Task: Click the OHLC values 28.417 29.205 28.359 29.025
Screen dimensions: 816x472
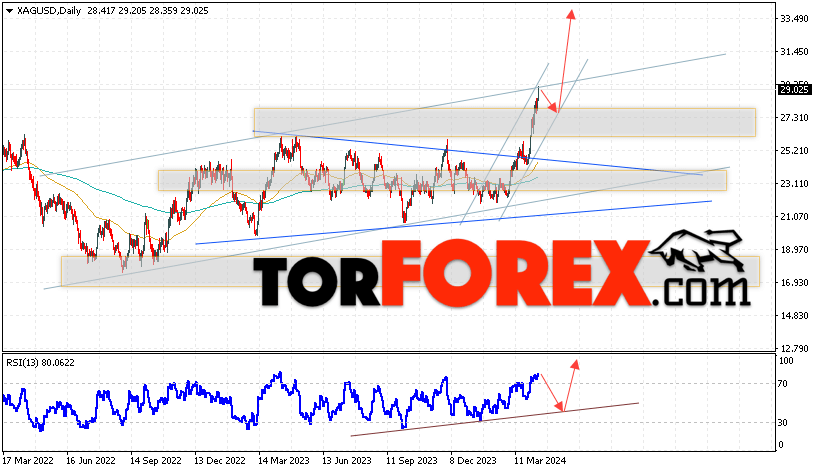Action: click(x=148, y=11)
